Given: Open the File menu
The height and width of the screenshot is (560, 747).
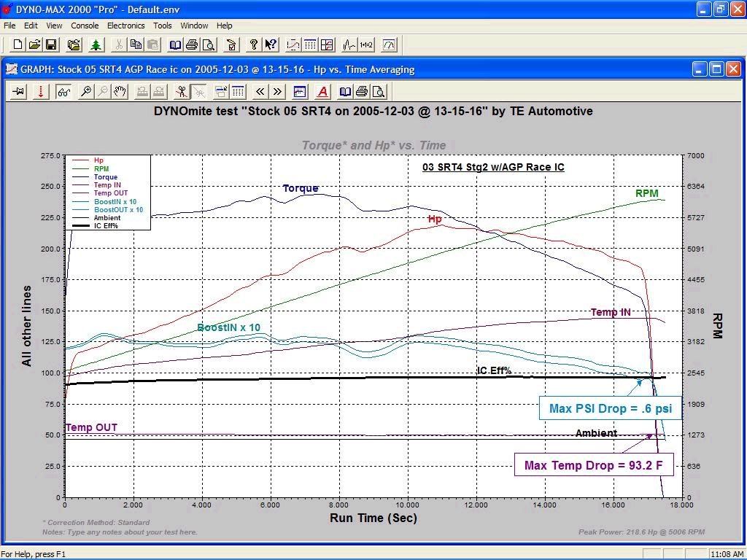Looking at the screenshot, I should click(9, 26).
